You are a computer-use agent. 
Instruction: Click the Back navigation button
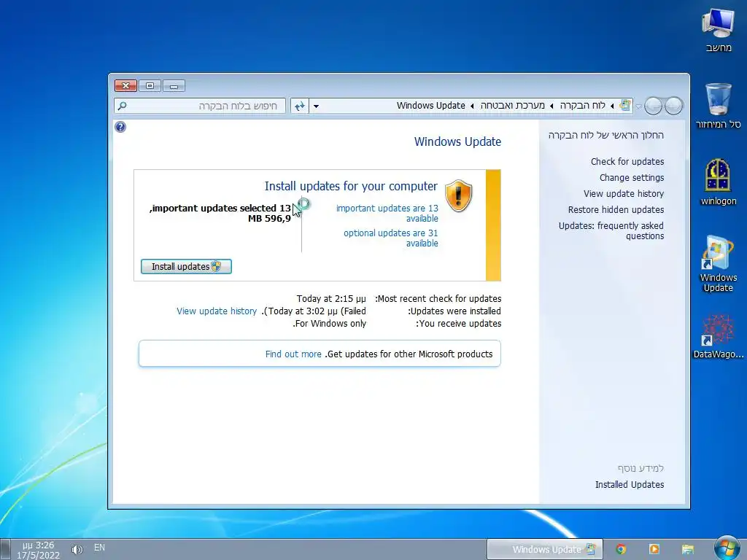pos(673,106)
